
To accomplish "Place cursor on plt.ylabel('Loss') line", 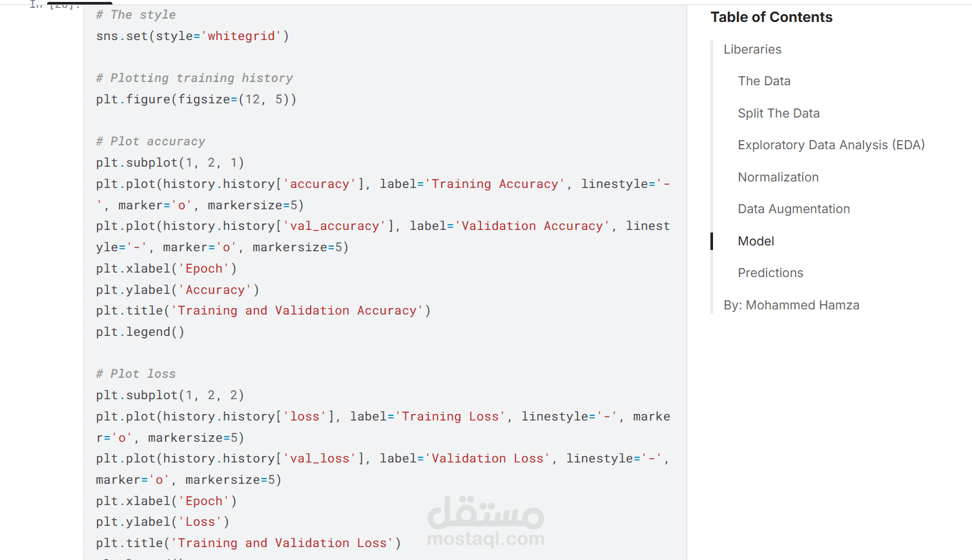I will click(x=162, y=522).
